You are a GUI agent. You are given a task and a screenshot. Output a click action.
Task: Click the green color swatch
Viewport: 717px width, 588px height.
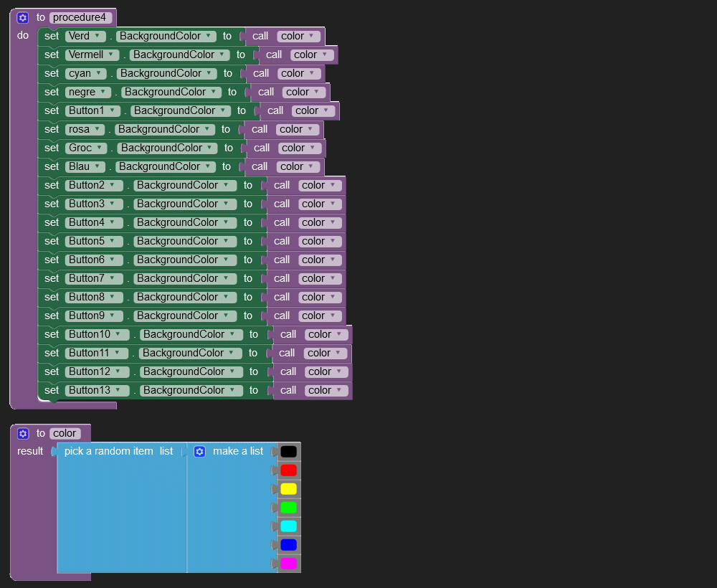click(x=288, y=508)
